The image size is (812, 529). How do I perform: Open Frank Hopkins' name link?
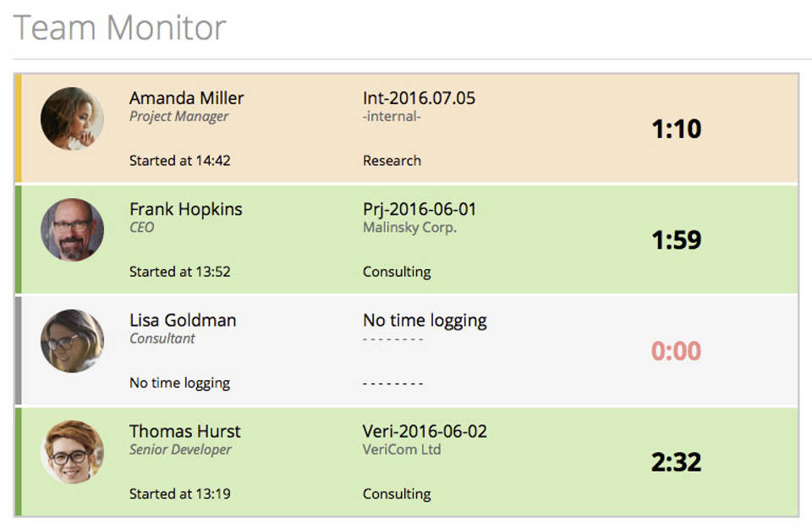pos(185,209)
